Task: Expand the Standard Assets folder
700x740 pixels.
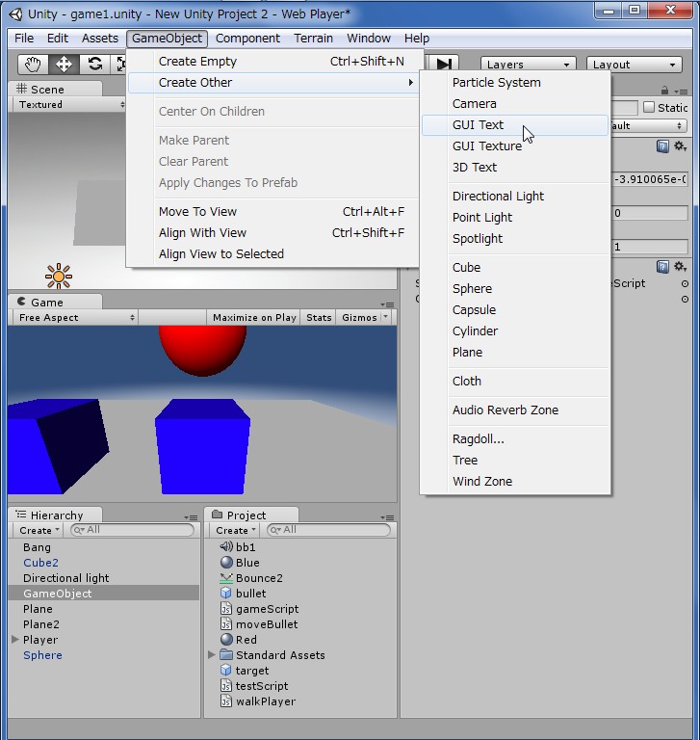Action: pyautogui.click(x=212, y=655)
